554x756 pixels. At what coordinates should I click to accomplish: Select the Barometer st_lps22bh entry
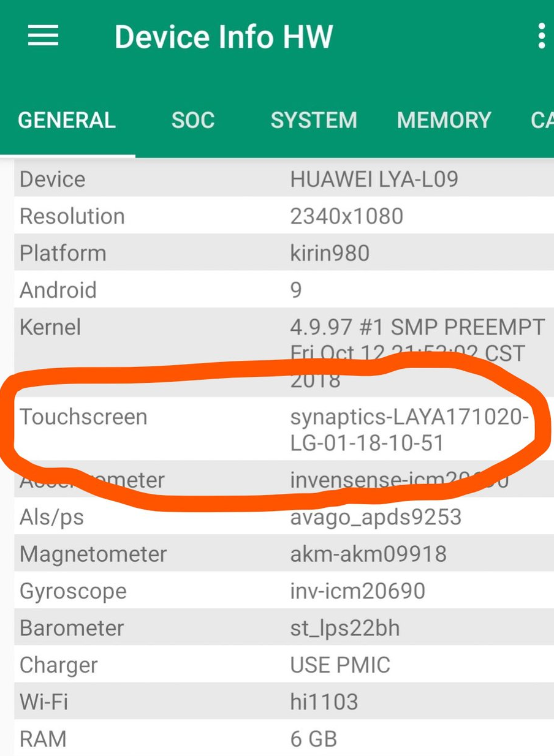(x=282, y=628)
